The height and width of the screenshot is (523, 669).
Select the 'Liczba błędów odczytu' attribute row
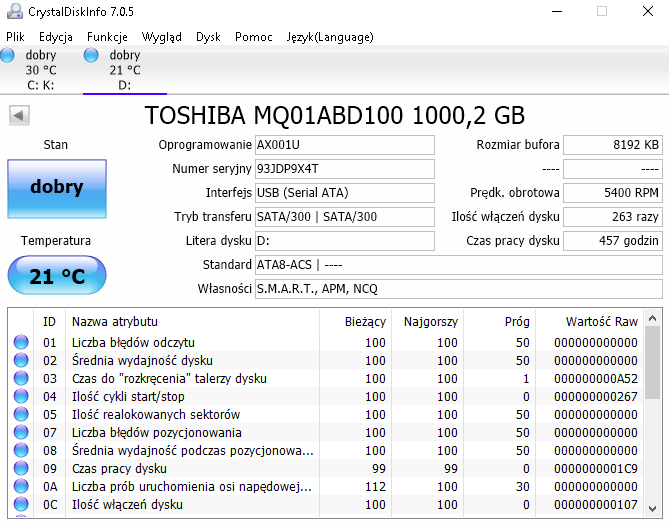326,342
